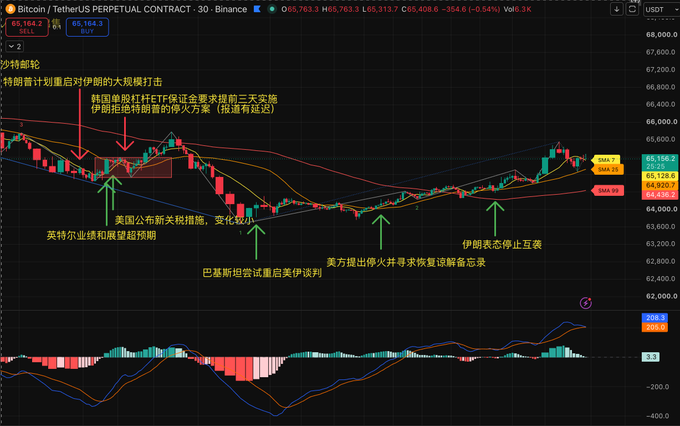Click the blue flag icon beside Binance
The image size is (680, 426).
click(257, 9)
